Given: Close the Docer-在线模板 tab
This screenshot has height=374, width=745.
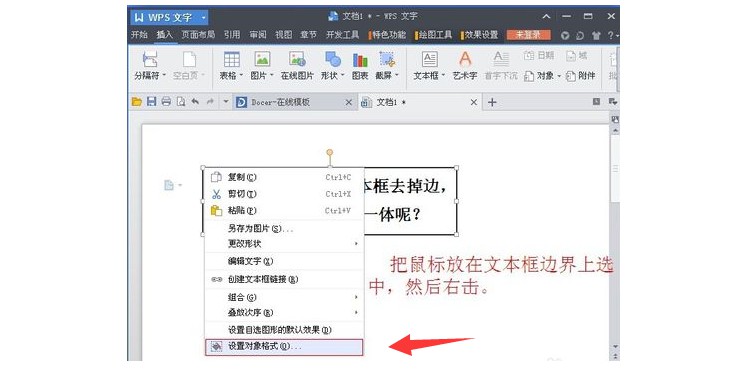Looking at the screenshot, I should pos(349,102).
